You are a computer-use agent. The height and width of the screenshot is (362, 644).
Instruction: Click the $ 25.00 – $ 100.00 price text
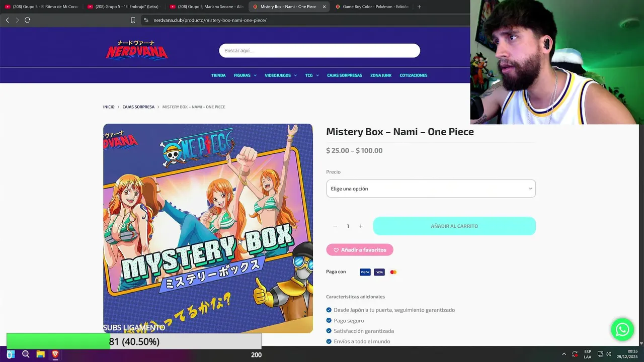coord(354,150)
